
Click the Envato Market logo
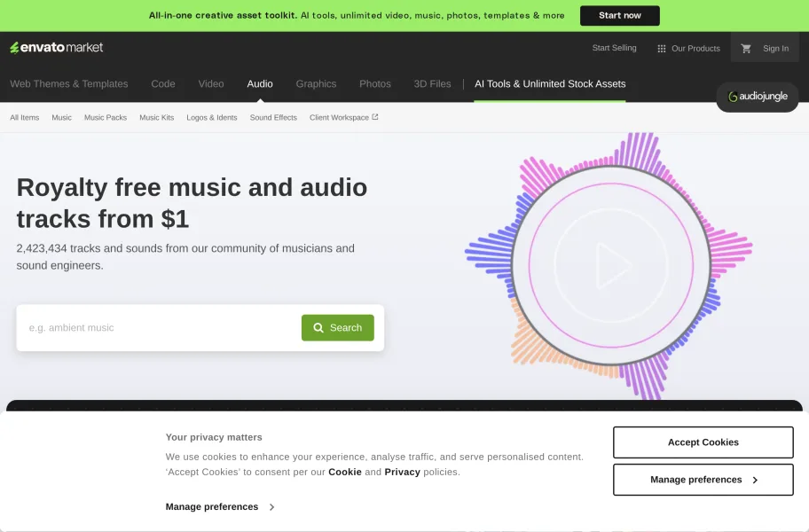point(56,47)
